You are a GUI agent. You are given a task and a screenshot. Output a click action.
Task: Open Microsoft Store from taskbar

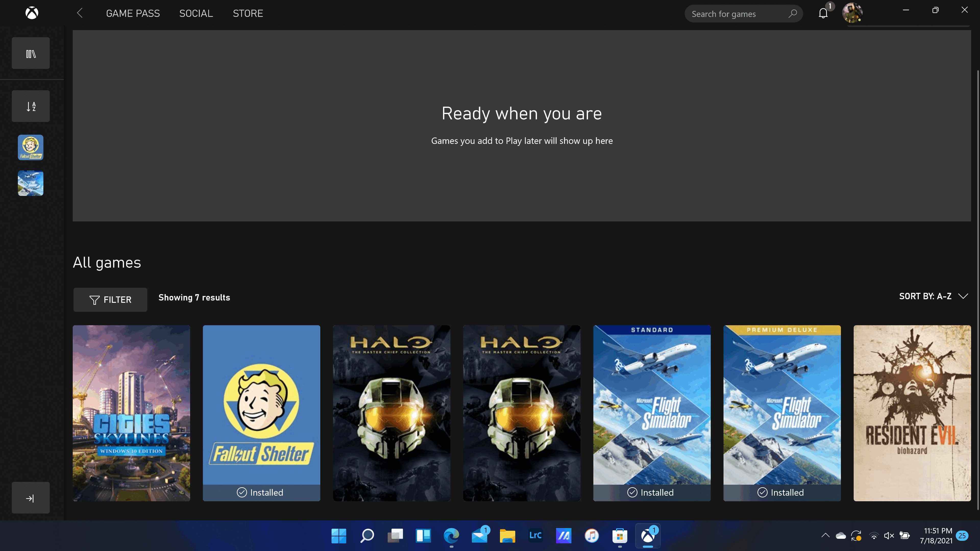coord(620,536)
